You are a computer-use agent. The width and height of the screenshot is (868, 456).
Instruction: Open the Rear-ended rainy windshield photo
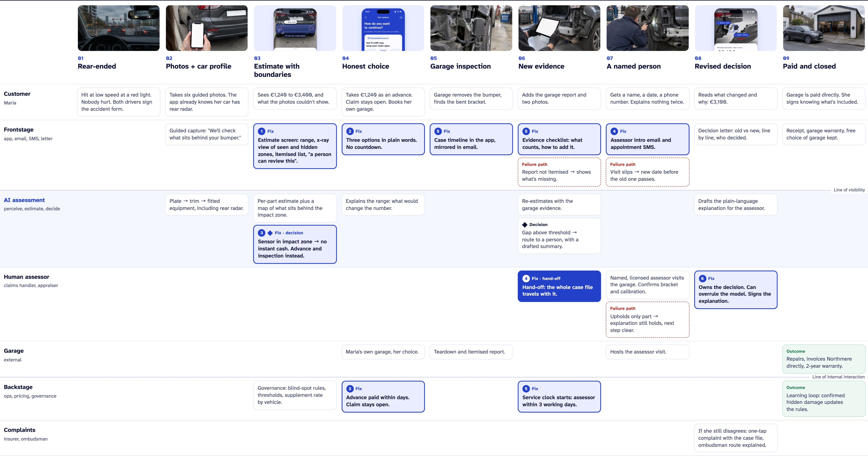coord(119,28)
